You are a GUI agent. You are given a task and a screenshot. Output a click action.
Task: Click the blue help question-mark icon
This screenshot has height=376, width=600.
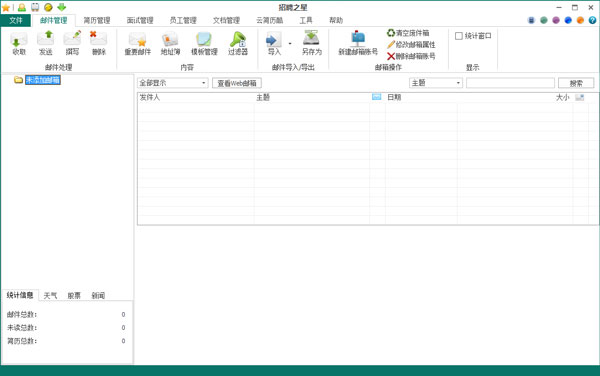[592, 20]
